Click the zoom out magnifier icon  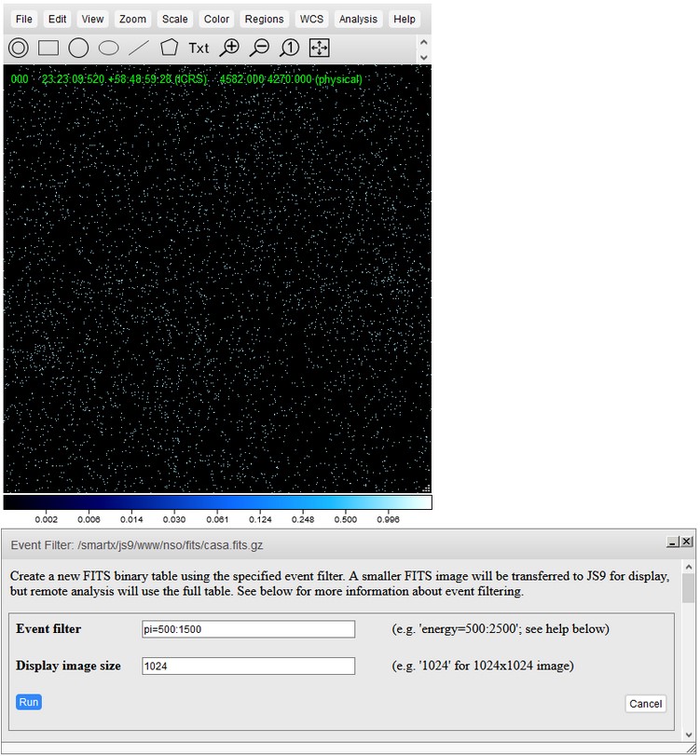259,48
